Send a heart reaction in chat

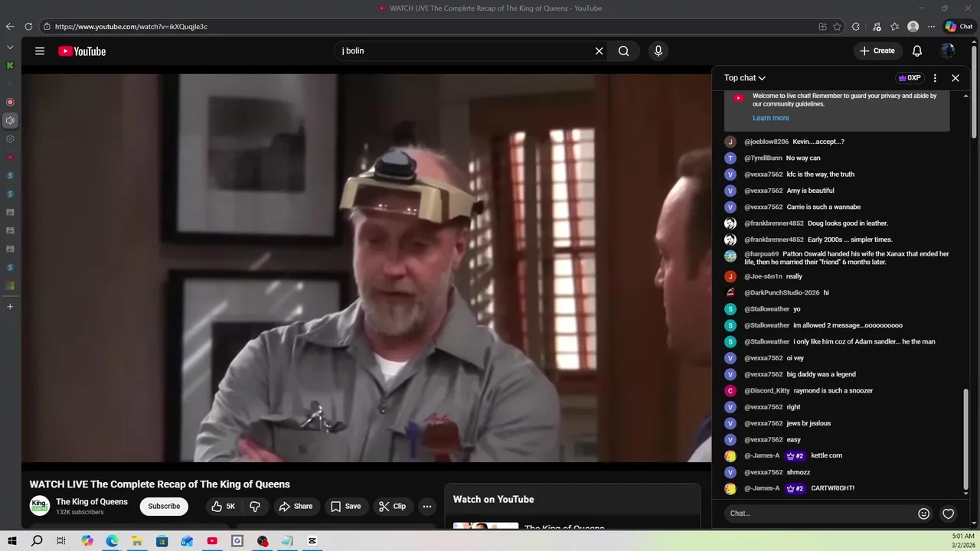coord(948,514)
